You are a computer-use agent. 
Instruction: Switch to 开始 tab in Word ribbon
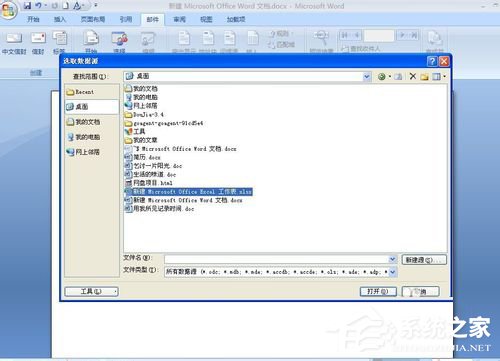(x=33, y=20)
